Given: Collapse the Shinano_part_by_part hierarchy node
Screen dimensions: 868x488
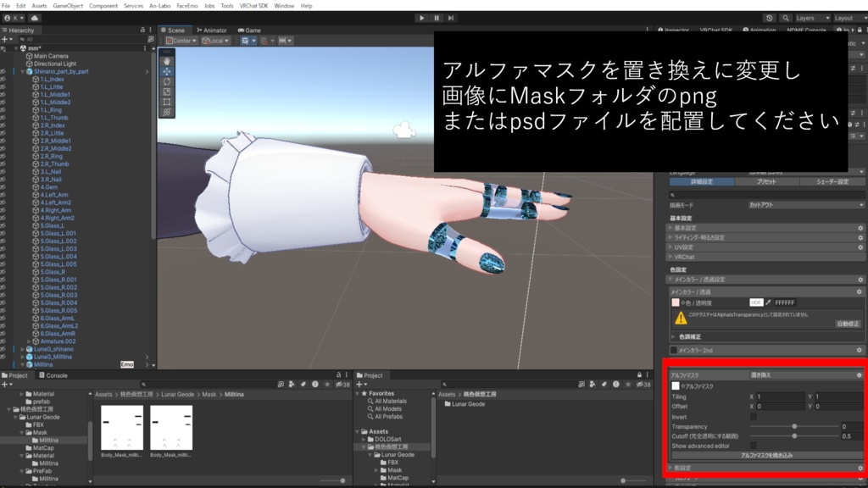Looking at the screenshot, I should (x=23, y=71).
